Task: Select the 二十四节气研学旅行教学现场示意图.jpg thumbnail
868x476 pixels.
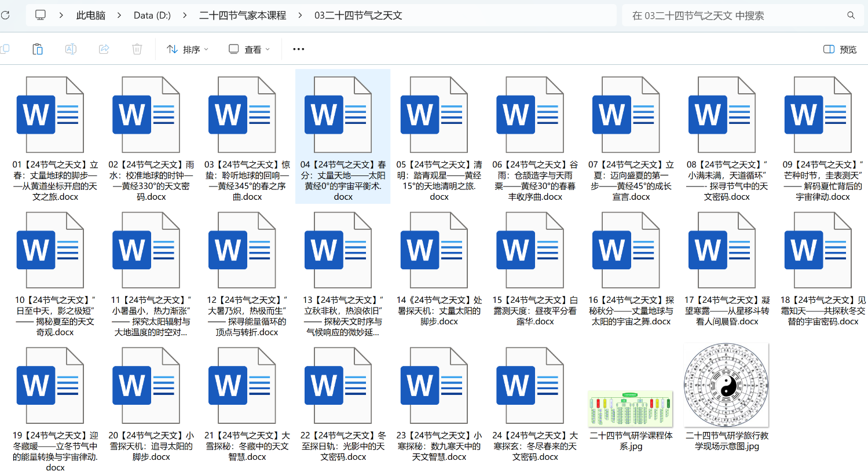Action: [726, 386]
